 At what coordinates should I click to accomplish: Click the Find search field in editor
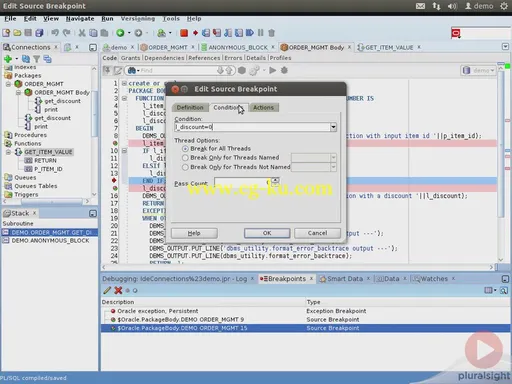pyautogui.click(x=178, y=70)
